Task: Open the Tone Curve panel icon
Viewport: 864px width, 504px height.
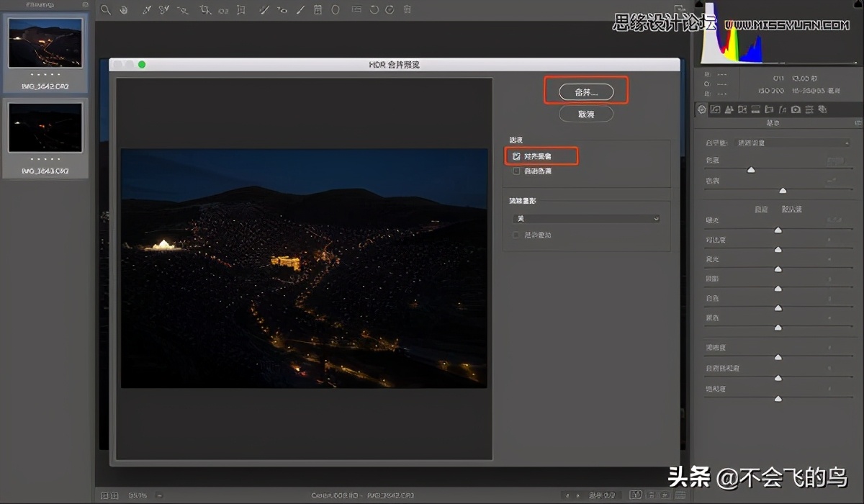Action: 716,109
